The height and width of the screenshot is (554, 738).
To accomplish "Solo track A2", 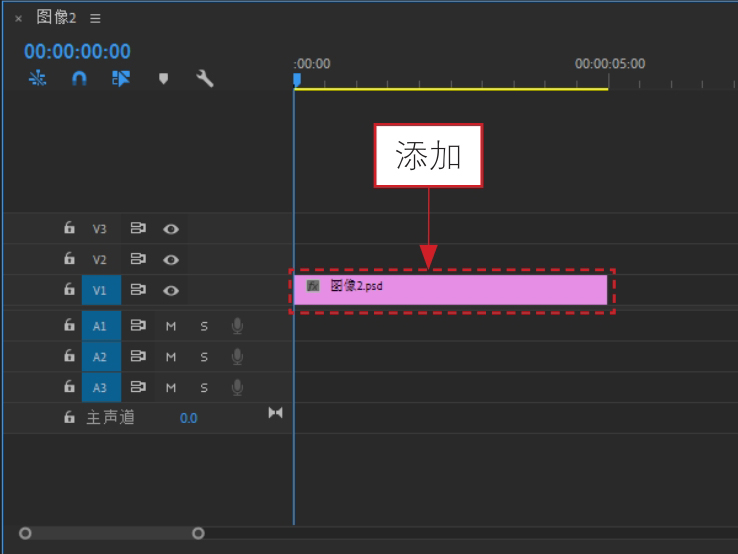I will [x=204, y=357].
